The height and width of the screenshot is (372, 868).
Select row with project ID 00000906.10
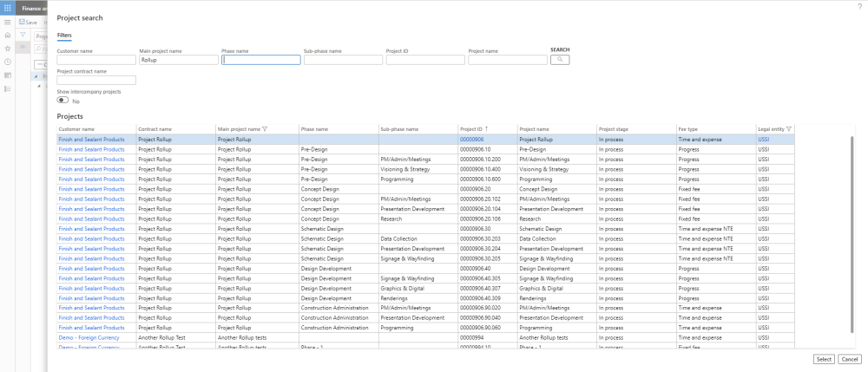tap(425, 149)
